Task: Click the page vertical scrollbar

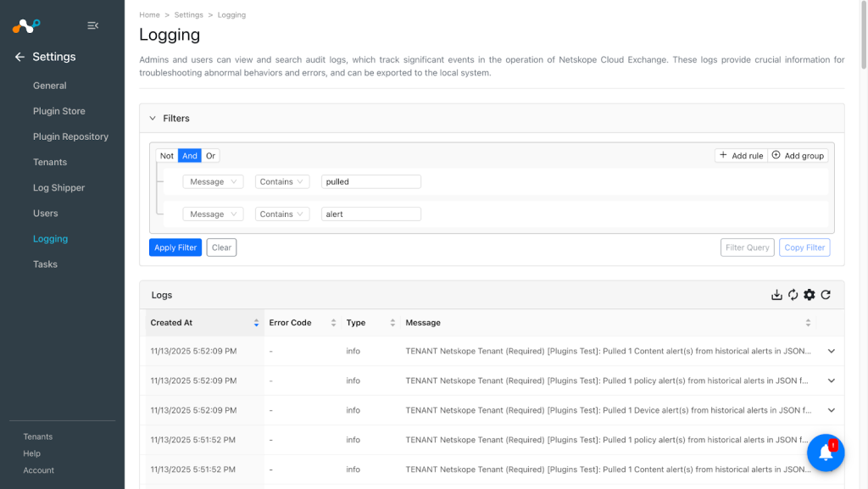Action: [x=864, y=36]
